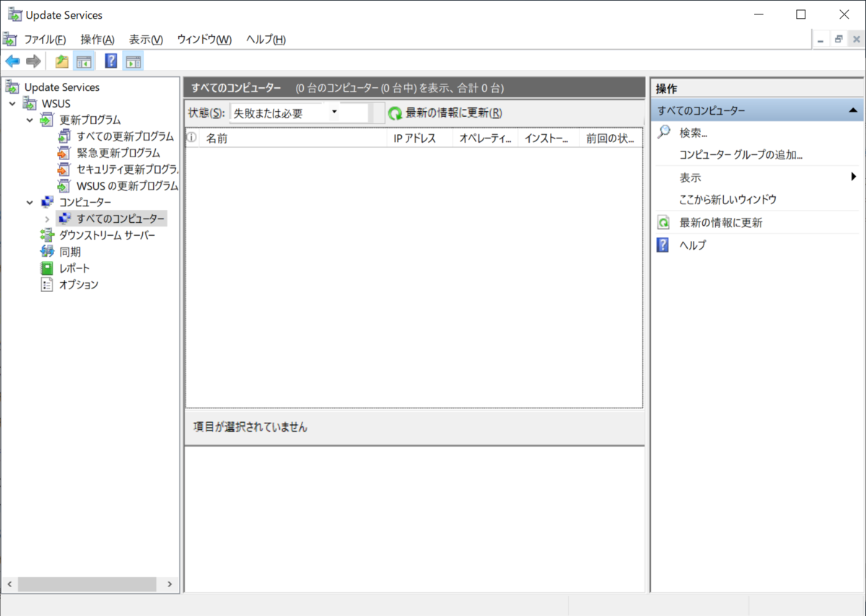Select 緊急更新プログラム in the tree
This screenshot has width=866, height=616.
(118, 153)
